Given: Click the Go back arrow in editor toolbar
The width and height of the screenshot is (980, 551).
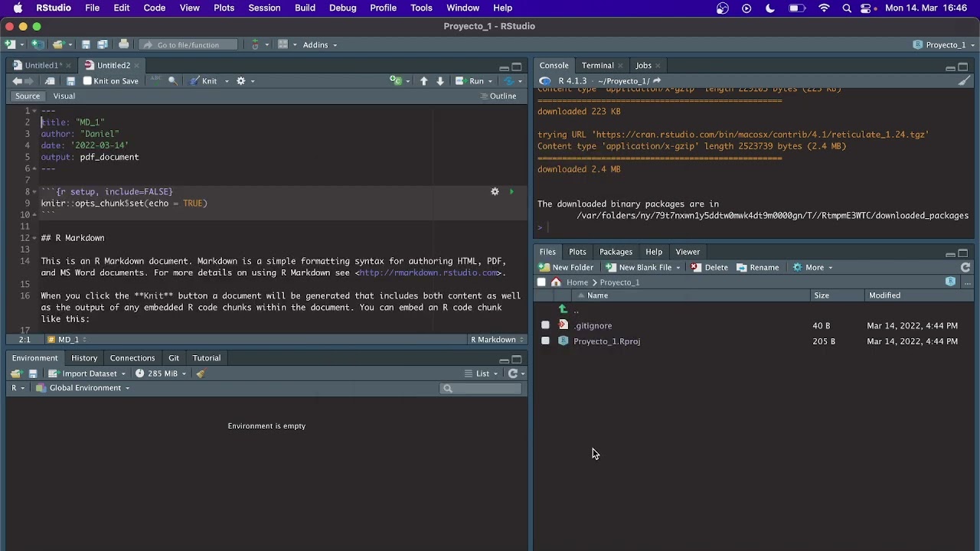Looking at the screenshot, I should (x=17, y=81).
